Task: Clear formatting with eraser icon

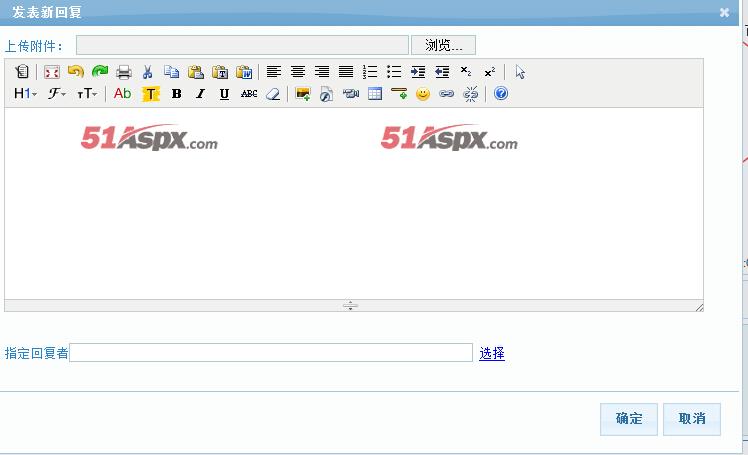Action: 273,93
